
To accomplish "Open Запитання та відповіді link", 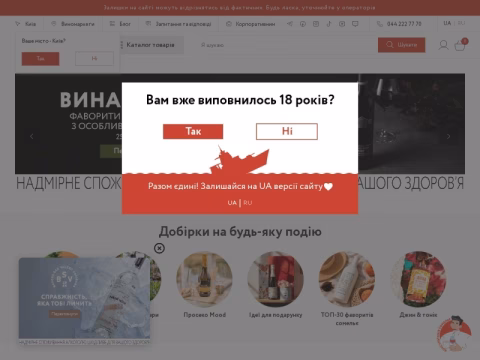I will coord(179,24).
